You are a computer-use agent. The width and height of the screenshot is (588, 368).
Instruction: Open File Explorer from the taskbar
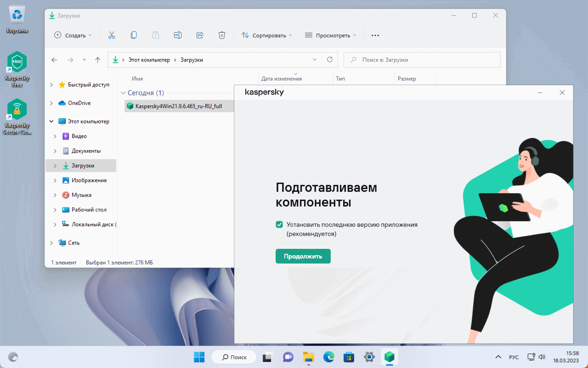[x=308, y=357]
